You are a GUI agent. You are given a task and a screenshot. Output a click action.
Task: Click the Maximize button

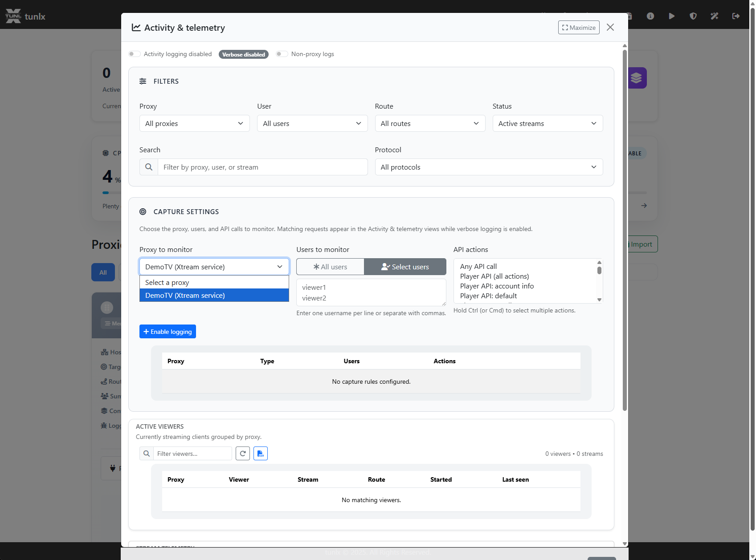point(578,28)
